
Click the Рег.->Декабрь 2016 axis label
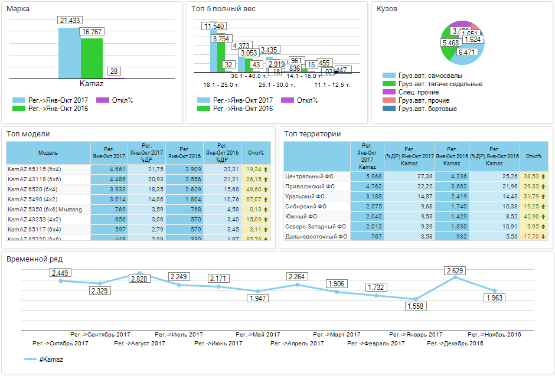(455, 343)
